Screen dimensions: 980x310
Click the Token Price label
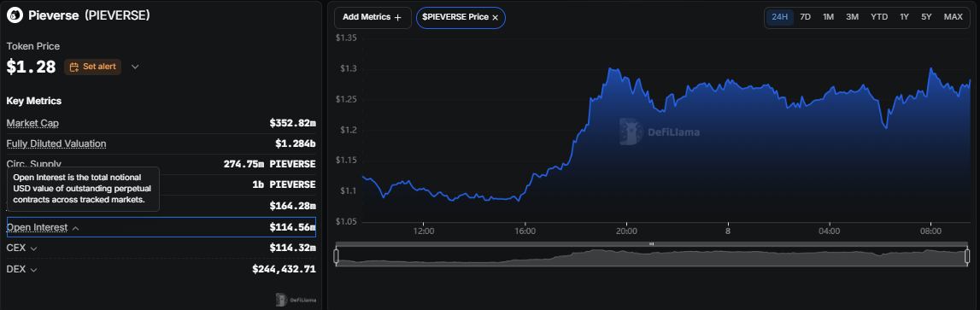pos(33,46)
